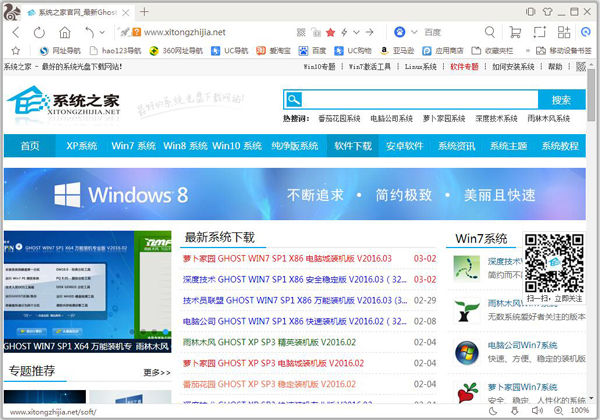Select 首页 navigation tab
Viewport: 600px width, 420px height.
click(x=30, y=146)
